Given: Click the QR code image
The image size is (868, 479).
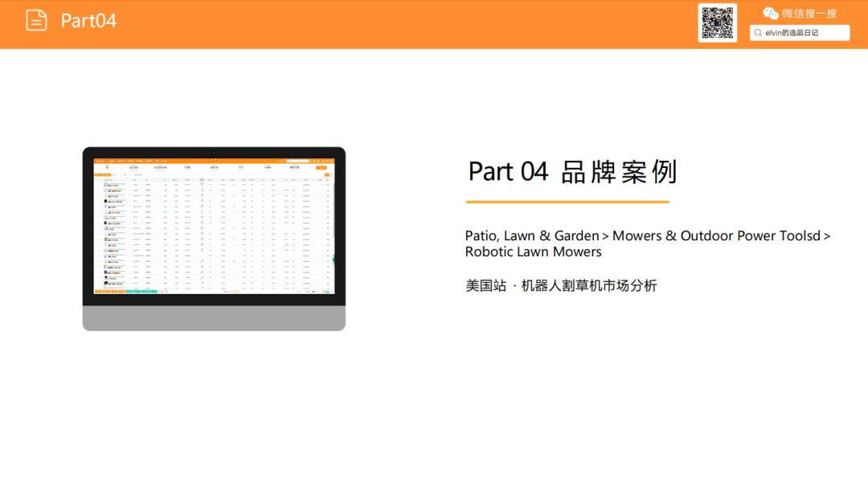Looking at the screenshot, I should point(717,23).
